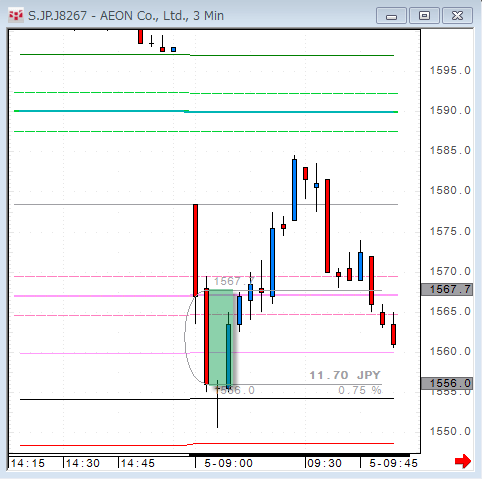The width and height of the screenshot is (482, 479).
Task: Click the 1590.0 price axis label
Action: [450, 110]
